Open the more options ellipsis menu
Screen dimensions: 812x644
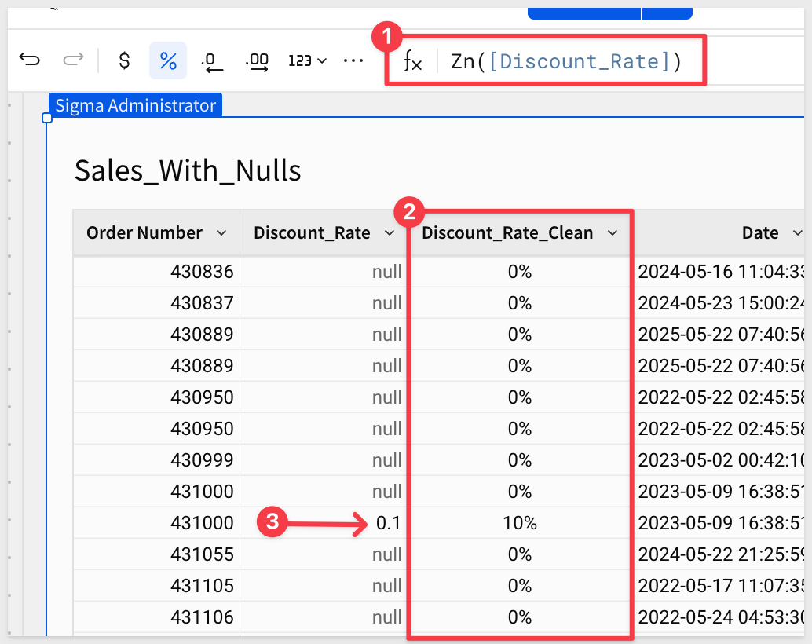tap(354, 60)
